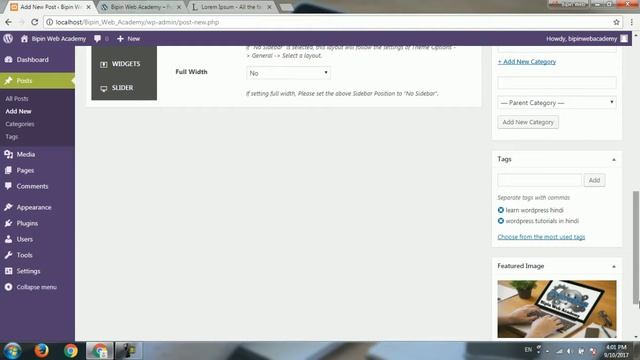Click the EN language indicator in tray
Image resolution: width=640 pixels, height=360 pixels.
[x=528, y=350]
